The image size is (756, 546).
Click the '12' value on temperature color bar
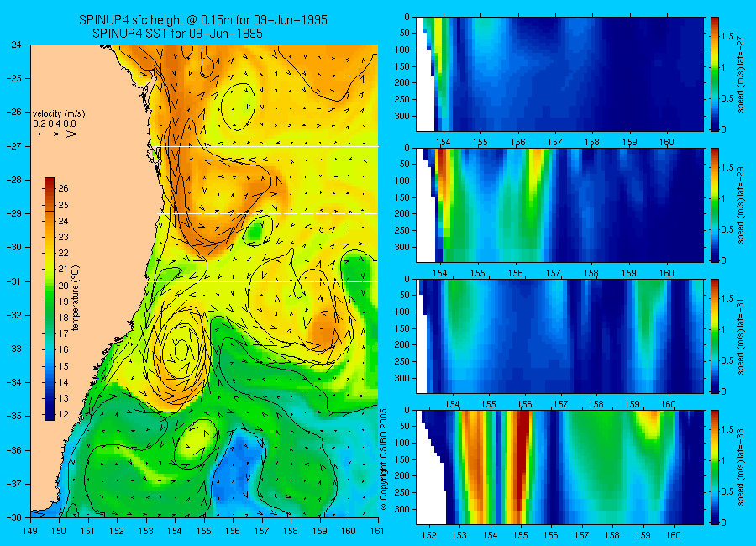(64, 414)
